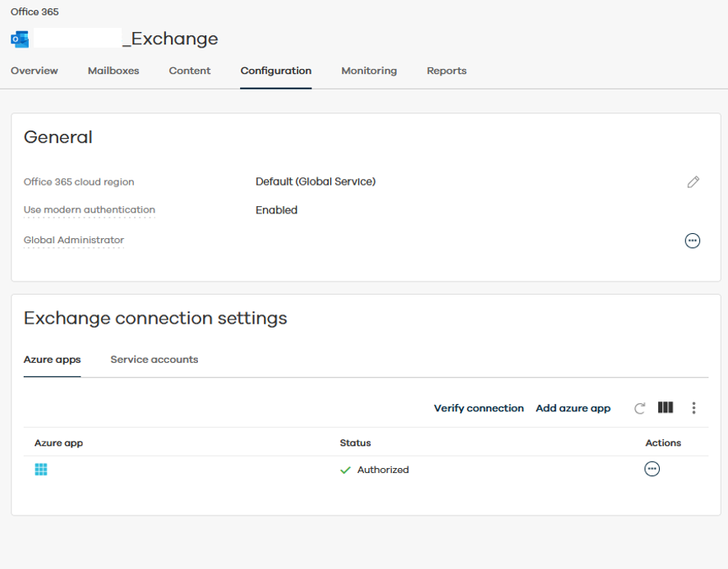Click the _Exchange page title
The height and width of the screenshot is (569, 728).
[170, 39]
